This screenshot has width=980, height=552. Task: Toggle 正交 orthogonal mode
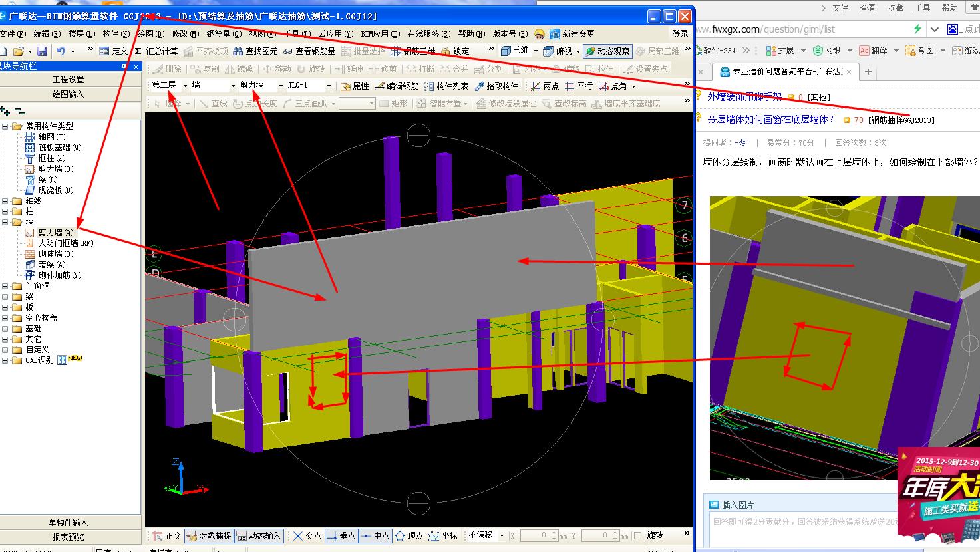[166, 535]
